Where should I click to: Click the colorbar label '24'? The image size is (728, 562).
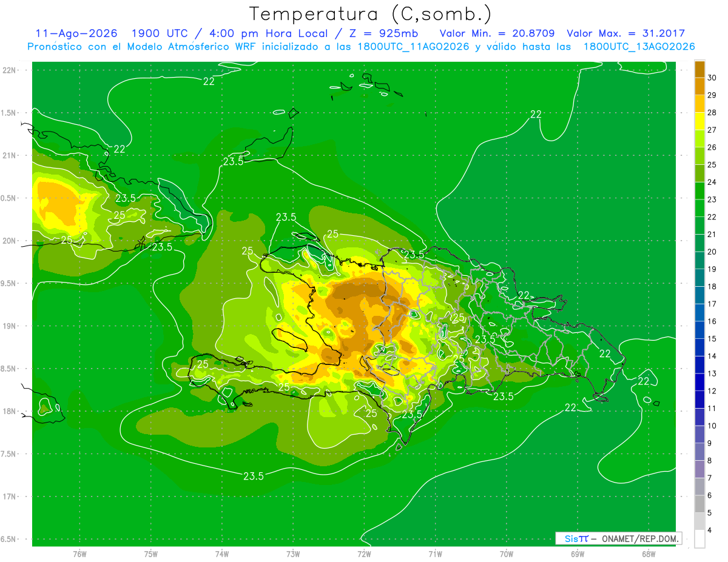click(x=712, y=182)
